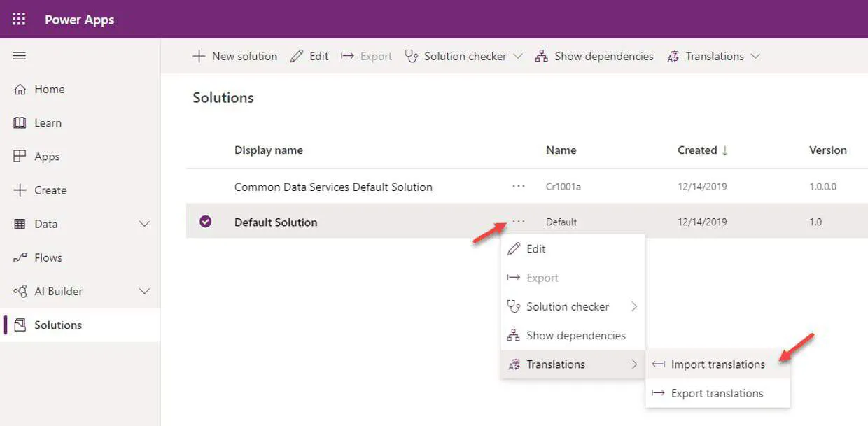This screenshot has width=868, height=426.
Task: Click the Show dependencies icon in the toolbar
Action: tap(541, 56)
